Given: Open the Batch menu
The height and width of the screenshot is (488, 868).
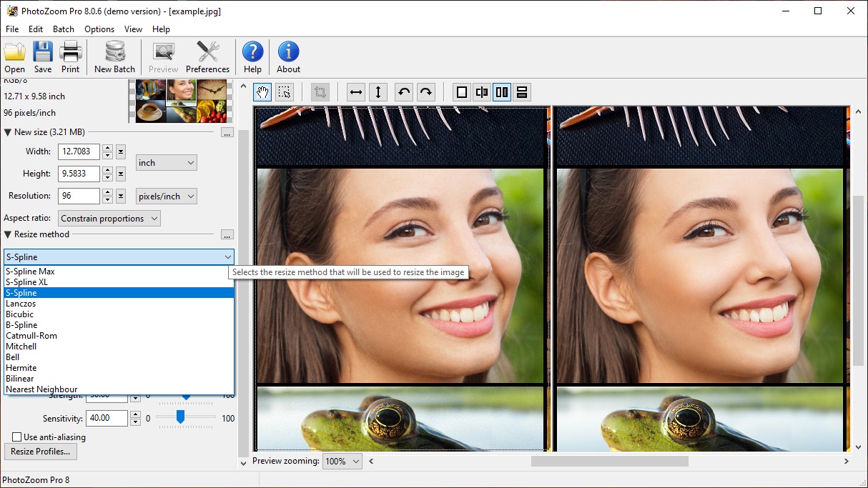Looking at the screenshot, I should 64,29.
